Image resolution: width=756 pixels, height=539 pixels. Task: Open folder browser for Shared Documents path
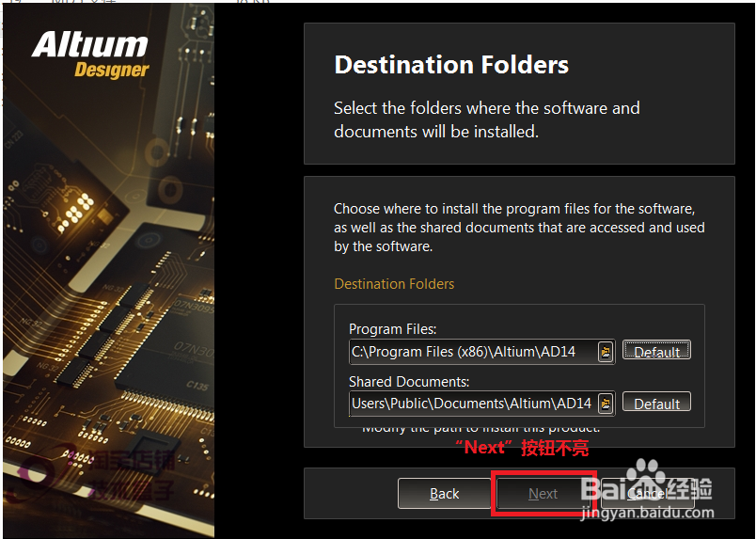(606, 403)
